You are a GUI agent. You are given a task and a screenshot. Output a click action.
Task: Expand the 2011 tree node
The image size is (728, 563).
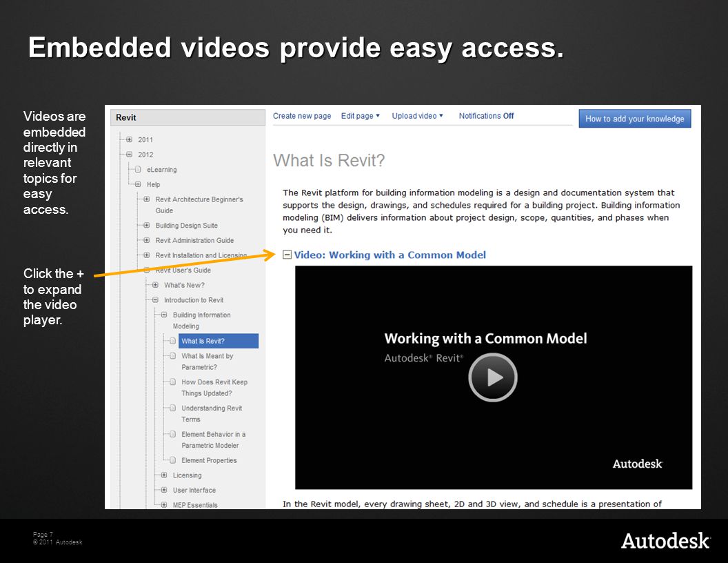tap(129, 139)
